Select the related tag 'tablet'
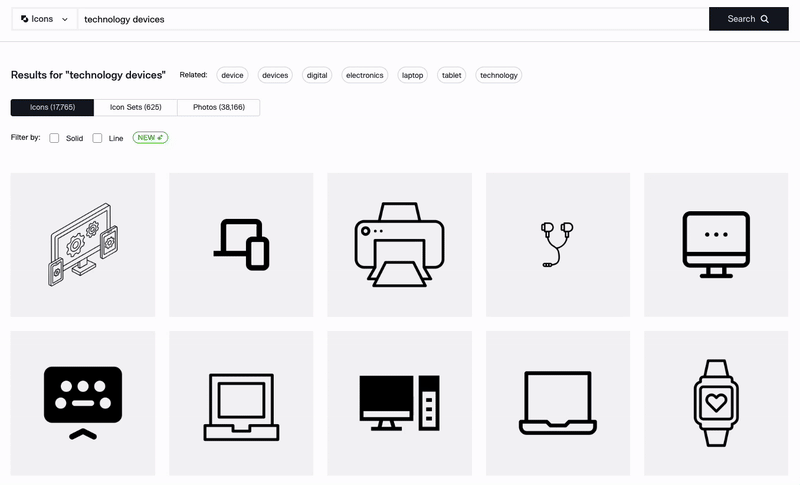Image resolution: width=800 pixels, height=485 pixels. (452, 75)
